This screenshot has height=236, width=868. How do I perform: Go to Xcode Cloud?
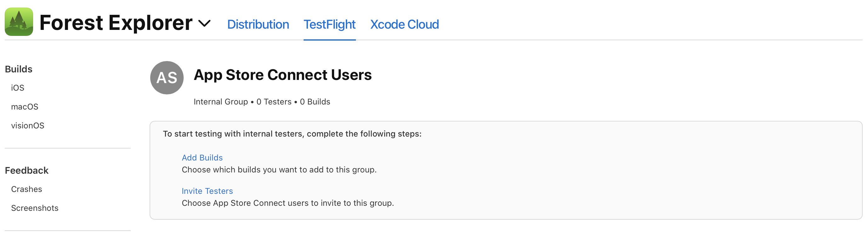click(404, 24)
